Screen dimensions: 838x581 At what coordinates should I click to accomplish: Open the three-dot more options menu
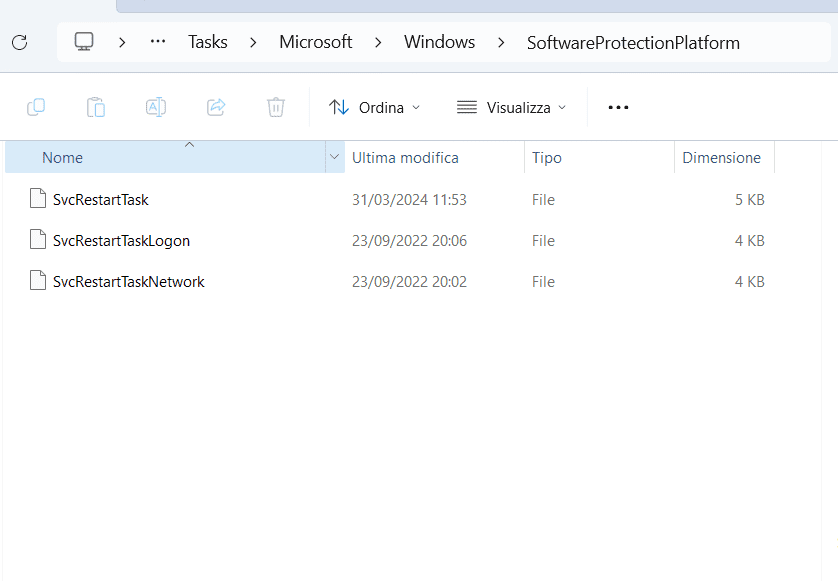(x=618, y=107)
